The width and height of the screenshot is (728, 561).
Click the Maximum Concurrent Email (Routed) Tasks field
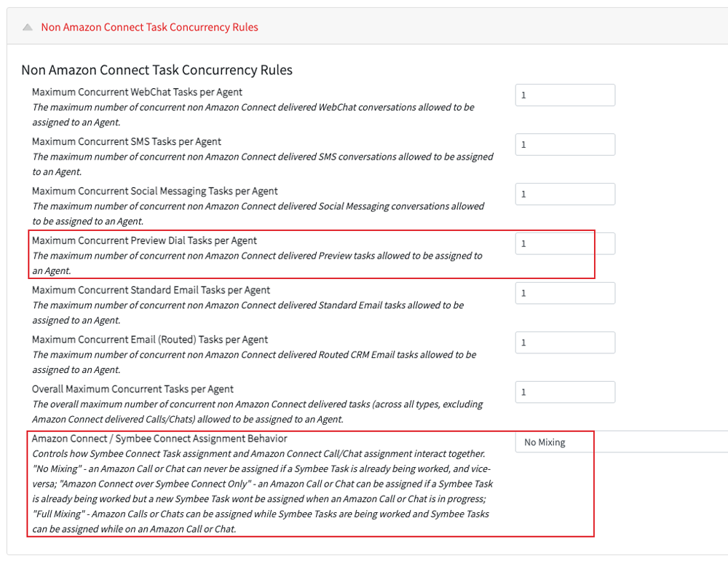[x=565, y=342]
